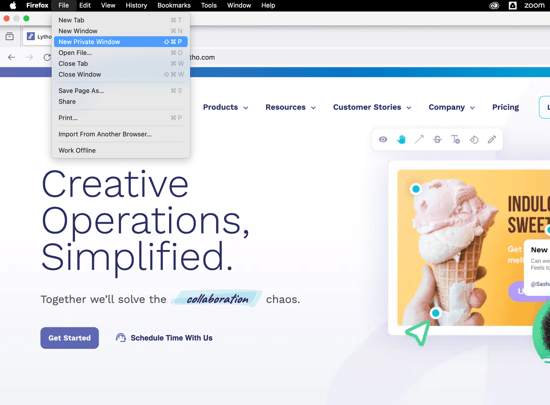
Task: Expand Customer Stories dropdown
Action: coord(372,107)
